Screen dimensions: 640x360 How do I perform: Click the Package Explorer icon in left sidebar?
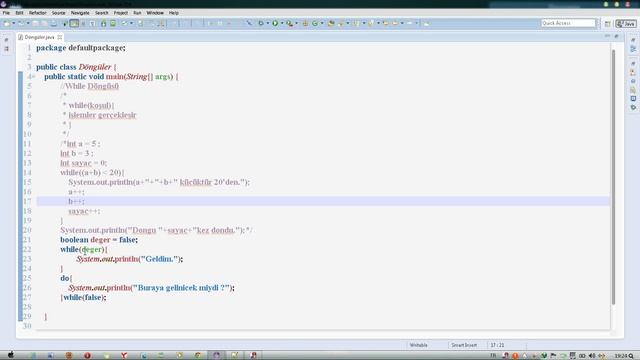click(7, 49)
